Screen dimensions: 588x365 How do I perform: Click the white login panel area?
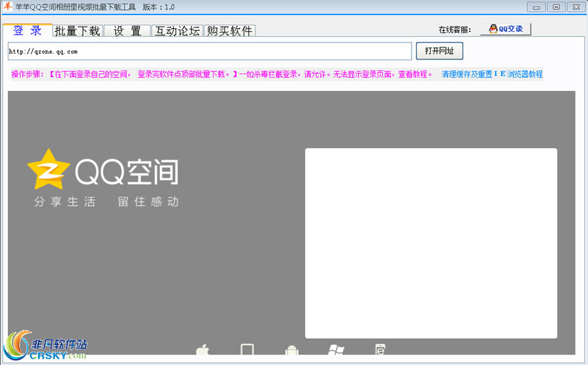point(431,243)
